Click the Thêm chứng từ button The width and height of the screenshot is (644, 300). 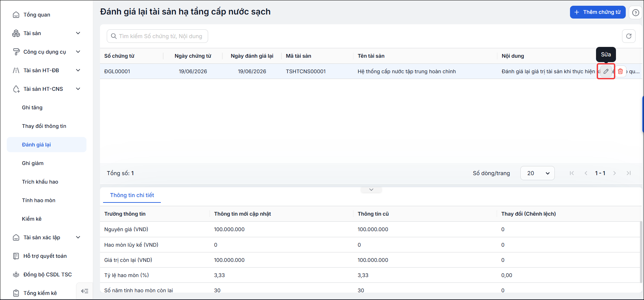pos(598,12)
